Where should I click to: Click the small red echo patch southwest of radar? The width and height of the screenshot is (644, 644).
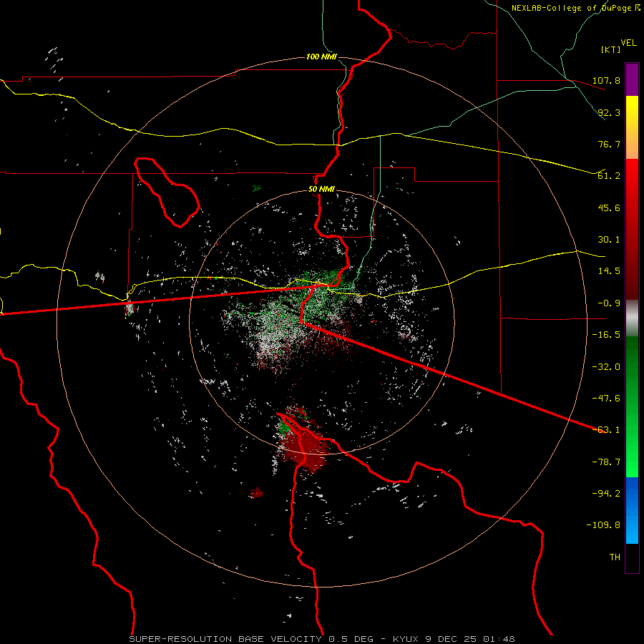(x=256, y=492)
